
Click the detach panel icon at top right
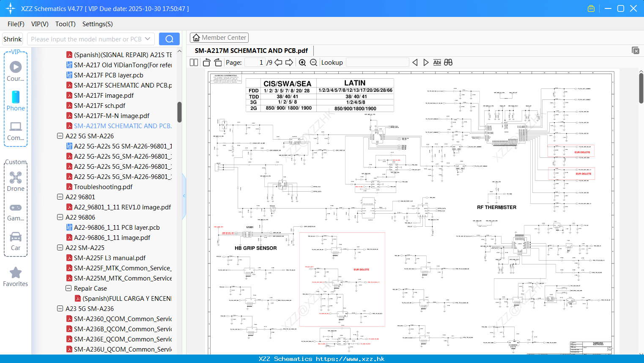pyautogui.click(x=636, y=50)
